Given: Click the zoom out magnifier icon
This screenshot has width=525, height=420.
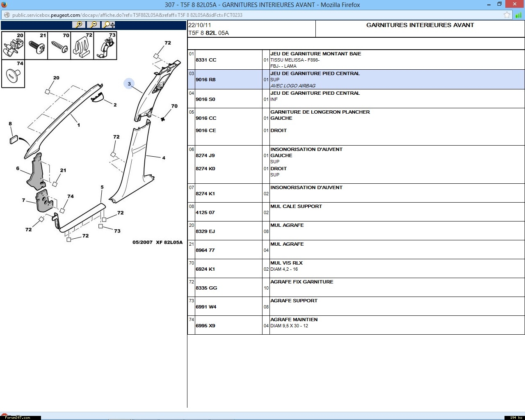Looking at the screenshot, I should click(x=94, y=25).
